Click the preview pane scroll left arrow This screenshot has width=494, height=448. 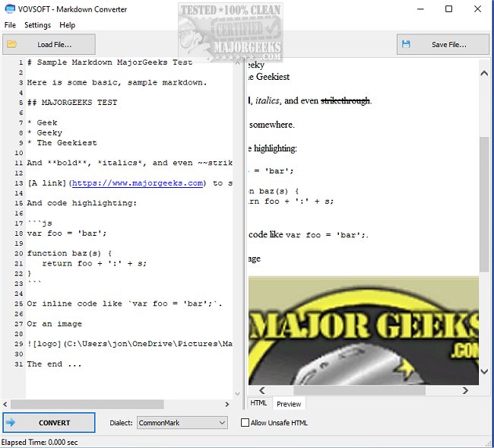click(x=261, y=390)
